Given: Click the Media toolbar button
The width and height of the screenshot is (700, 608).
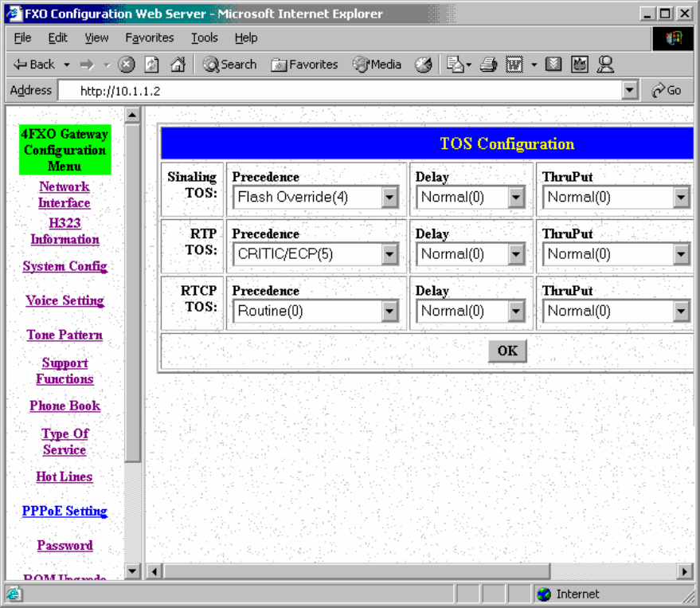Looking at the screenshot, I should point(377,65).
